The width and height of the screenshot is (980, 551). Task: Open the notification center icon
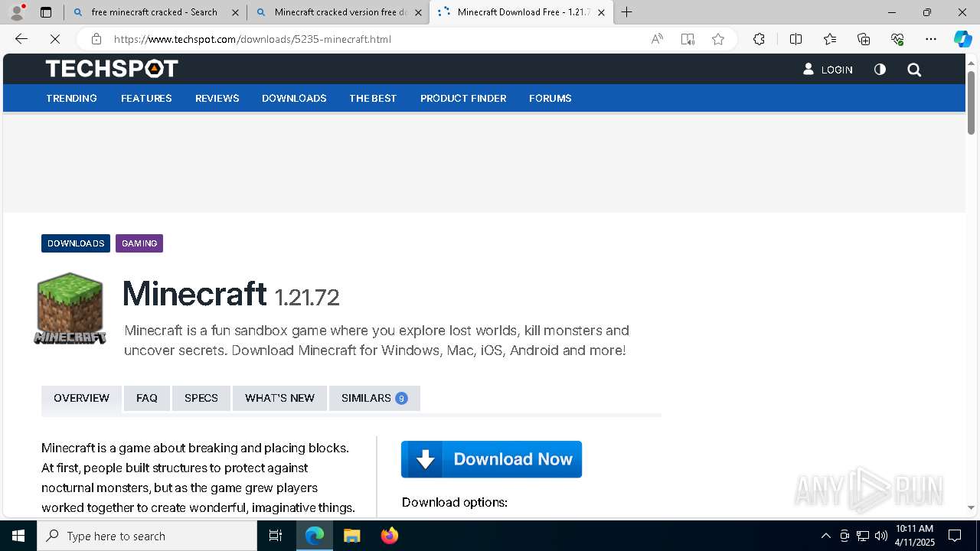coord(955,536)
